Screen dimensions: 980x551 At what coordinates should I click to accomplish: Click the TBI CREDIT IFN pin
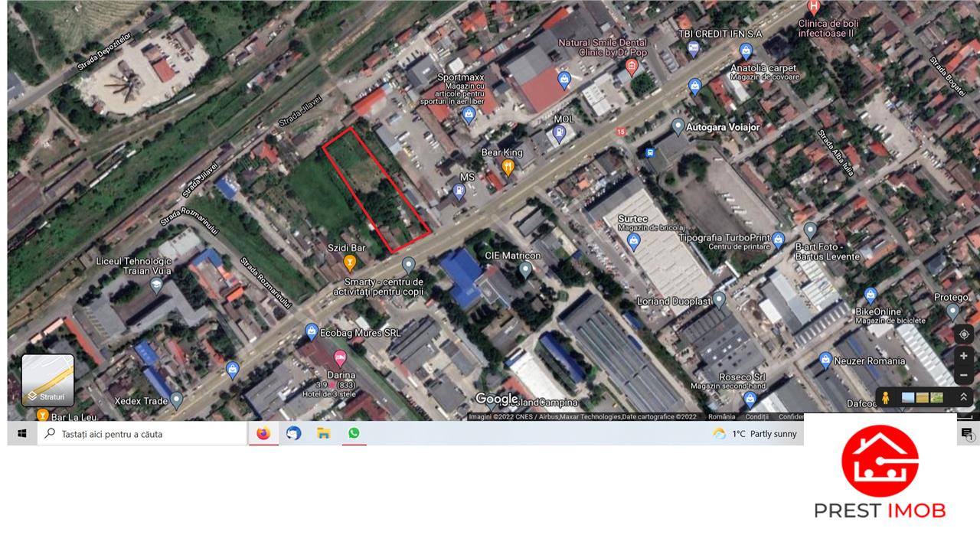694,50
